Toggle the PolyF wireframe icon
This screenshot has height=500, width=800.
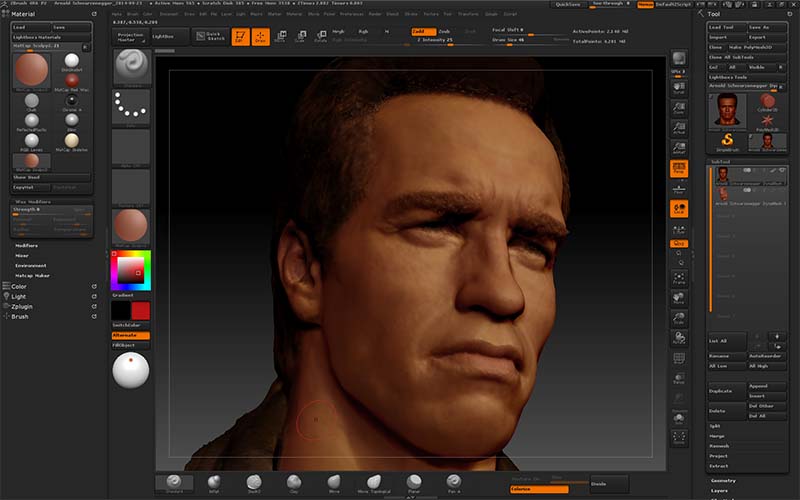tap(679, 358)
